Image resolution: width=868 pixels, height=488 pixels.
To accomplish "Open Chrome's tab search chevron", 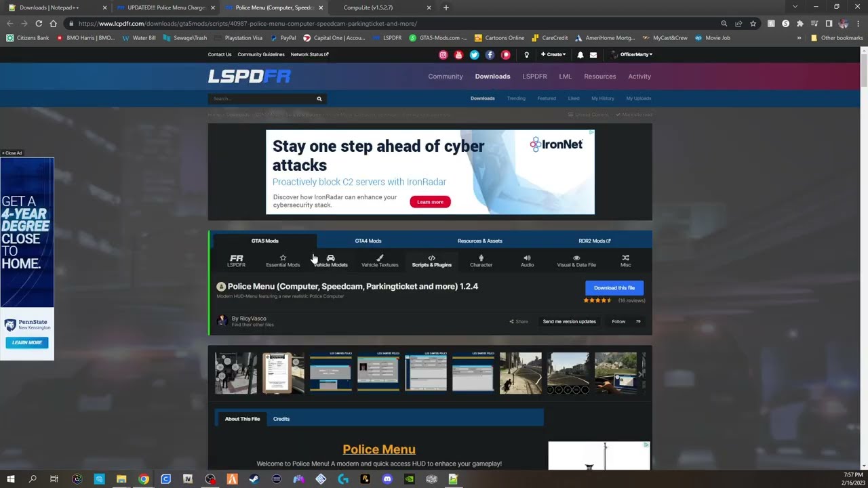I will tap(795, 7).
